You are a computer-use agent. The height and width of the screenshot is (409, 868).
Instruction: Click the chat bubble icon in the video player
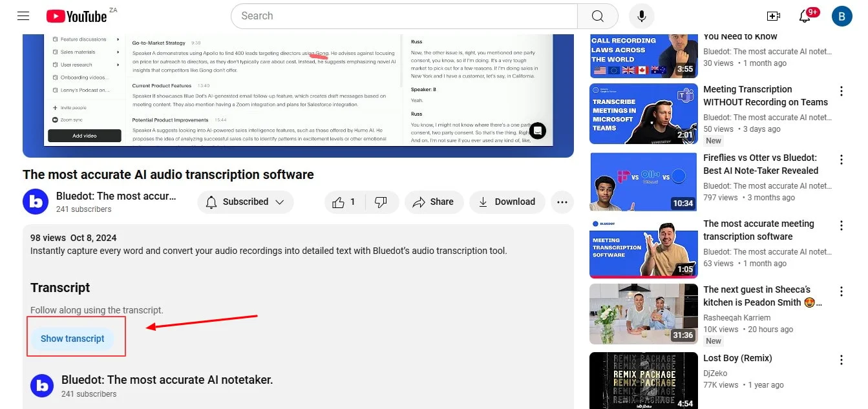538,131
